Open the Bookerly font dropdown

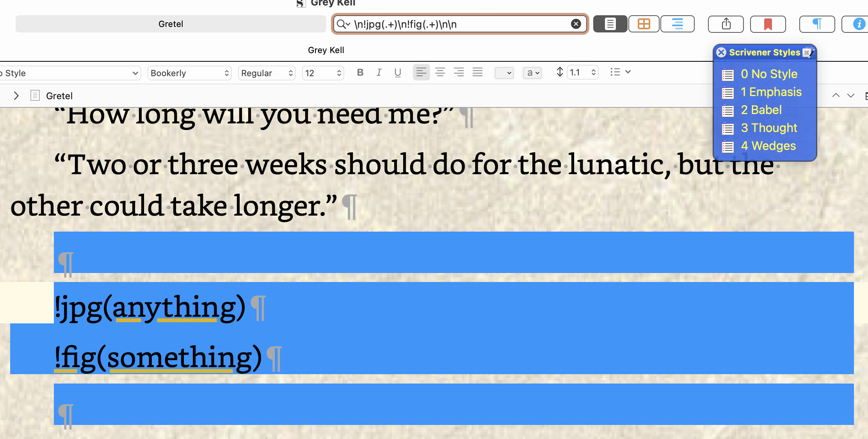point(189,73)
